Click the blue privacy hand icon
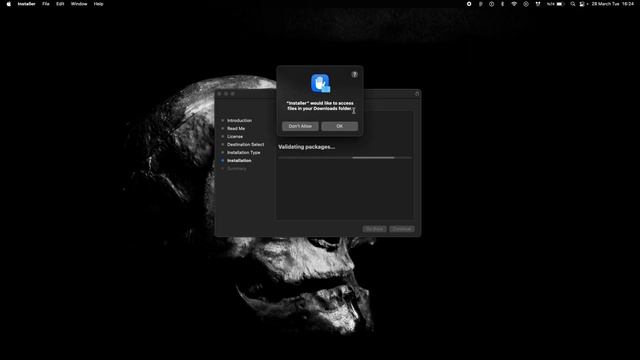Image resolution: width=640 pixels, height=360 pixels. coord(320,83)
